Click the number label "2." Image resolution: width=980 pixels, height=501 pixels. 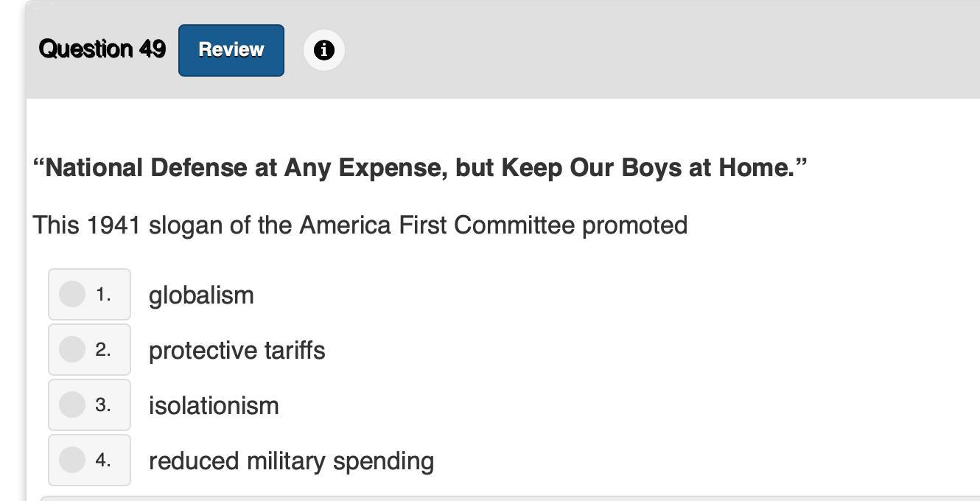click(x=103, y=350)
